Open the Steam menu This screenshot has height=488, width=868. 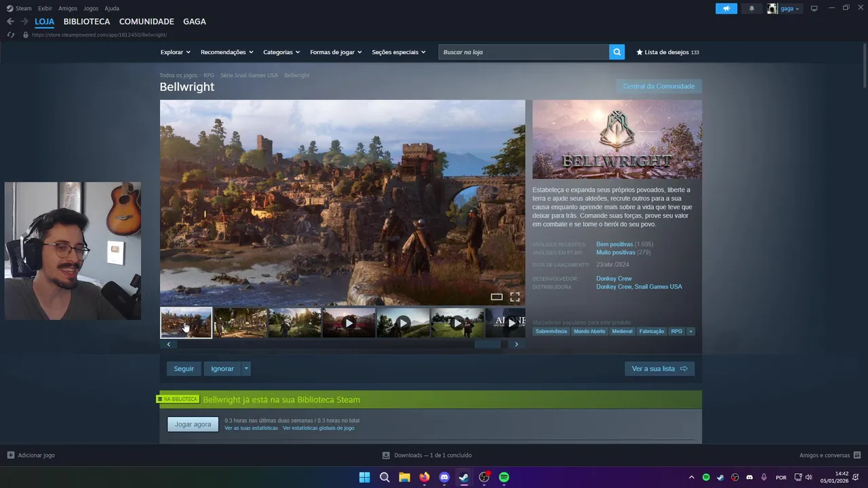(x=19, y=8)
